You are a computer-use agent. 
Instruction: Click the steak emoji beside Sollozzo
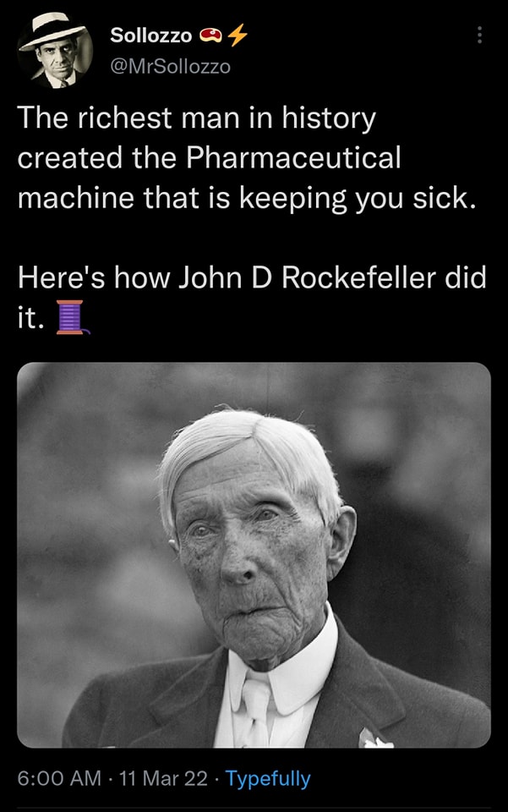210,36
